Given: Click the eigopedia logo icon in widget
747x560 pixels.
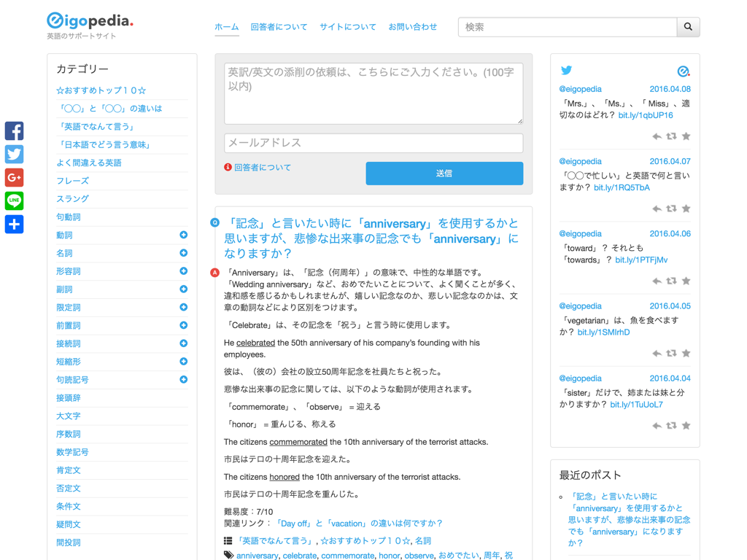Looking at the screenshot, I should coord(684,71).
